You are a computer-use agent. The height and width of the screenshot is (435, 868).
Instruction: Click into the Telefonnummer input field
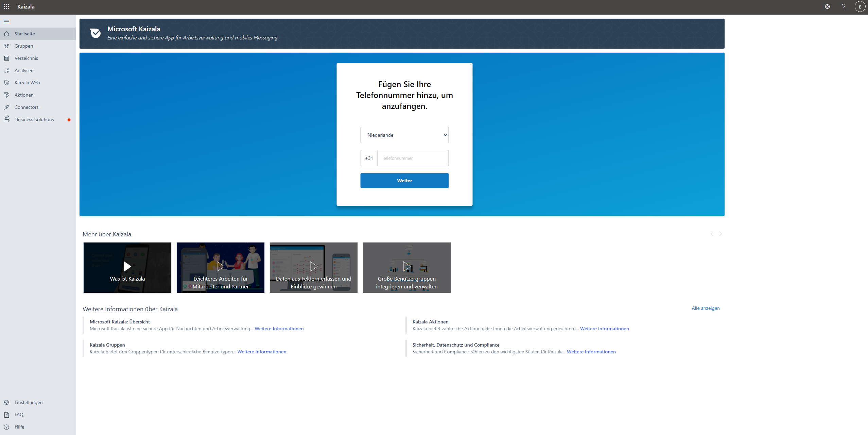(x=413, y=158)
